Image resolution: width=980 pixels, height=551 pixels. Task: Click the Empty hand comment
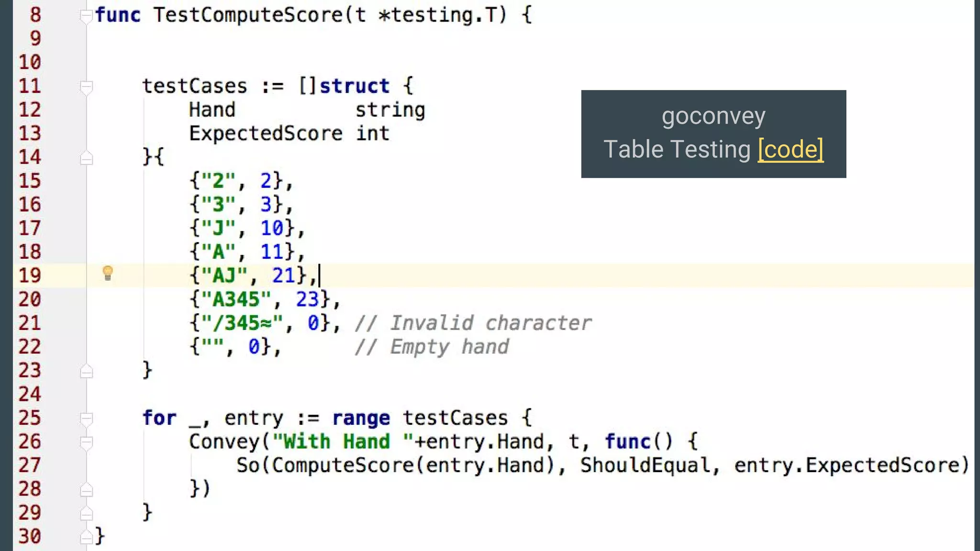(x=432, y=347)
